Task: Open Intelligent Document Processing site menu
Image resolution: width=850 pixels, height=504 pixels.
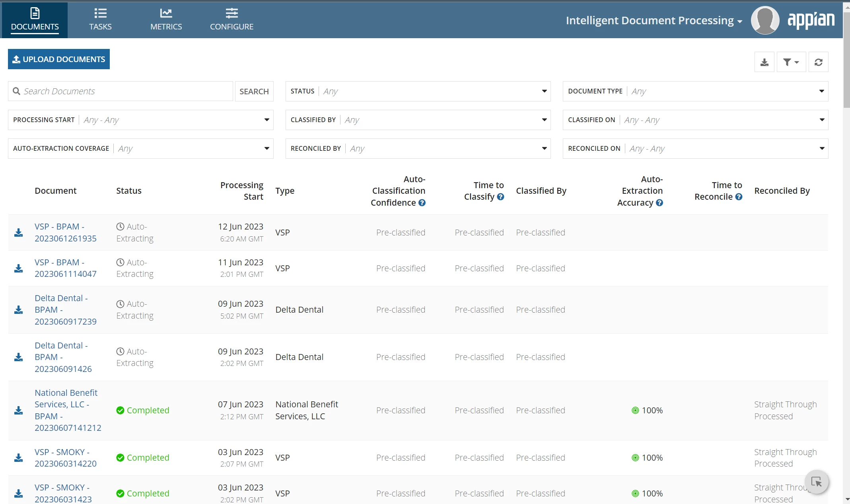Action: click(654, 20)
